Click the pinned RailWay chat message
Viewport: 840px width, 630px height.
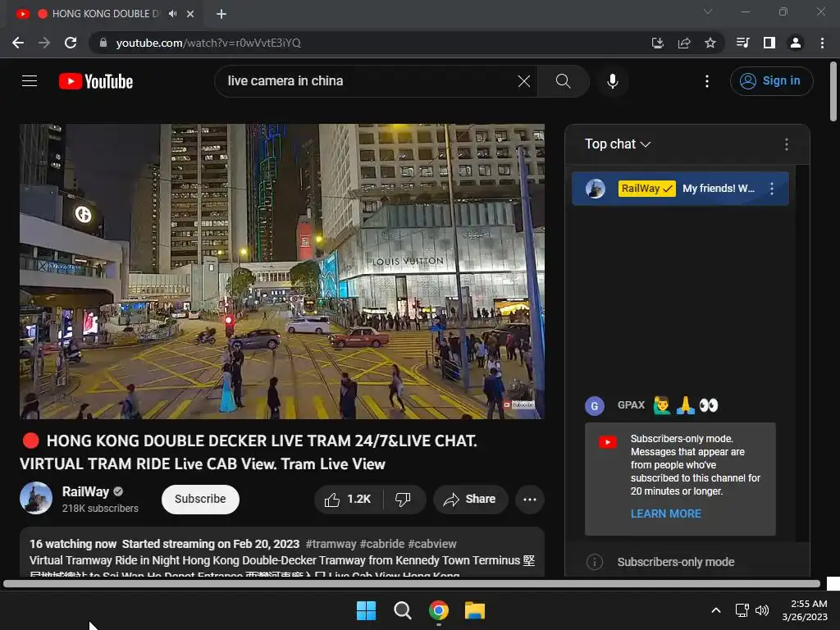pos(680,189)
